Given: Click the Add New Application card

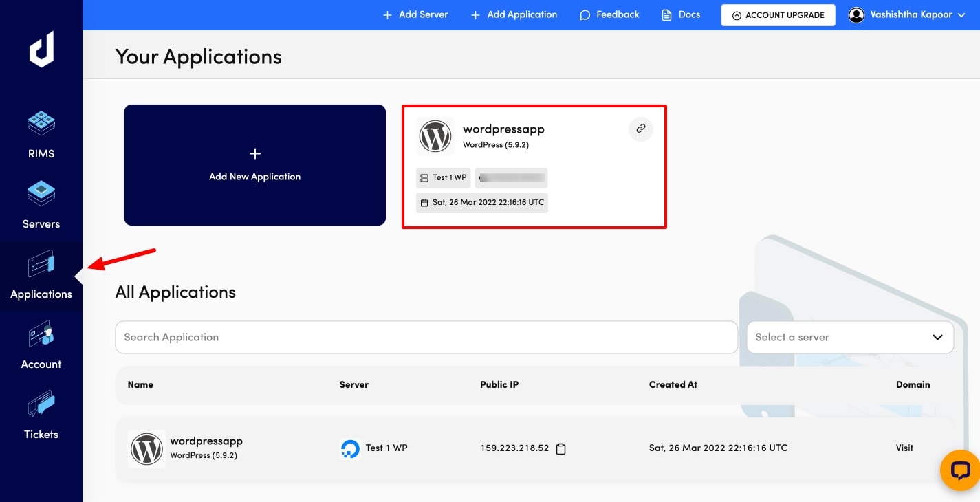Looking at the screenshot, I should (254, 165).
